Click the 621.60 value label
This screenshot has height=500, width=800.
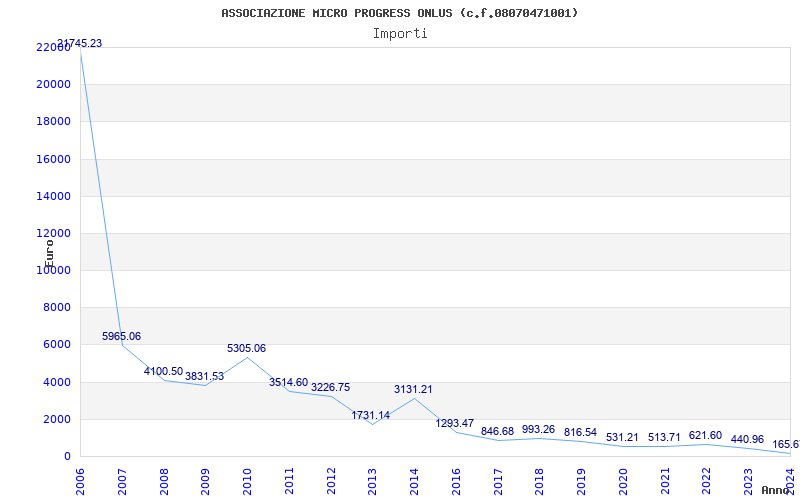[706, 435]
